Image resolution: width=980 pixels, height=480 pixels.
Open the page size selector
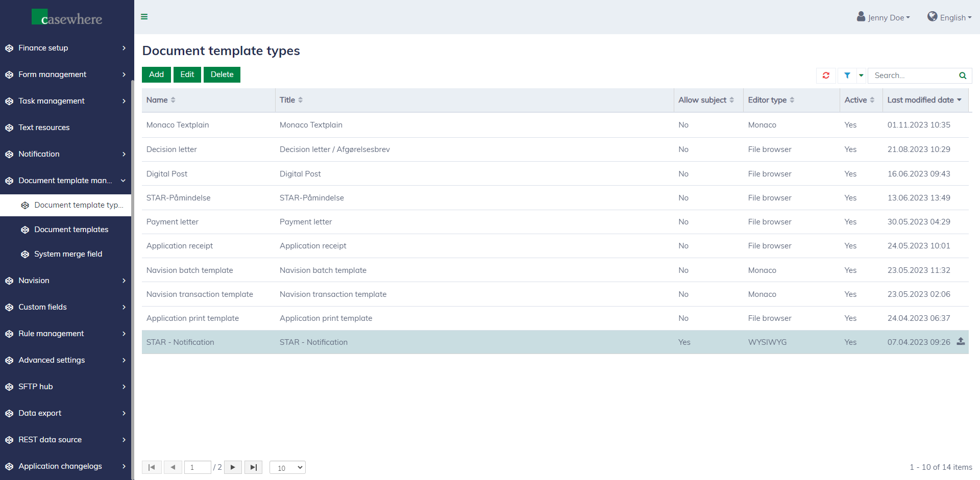coord(287,467)
